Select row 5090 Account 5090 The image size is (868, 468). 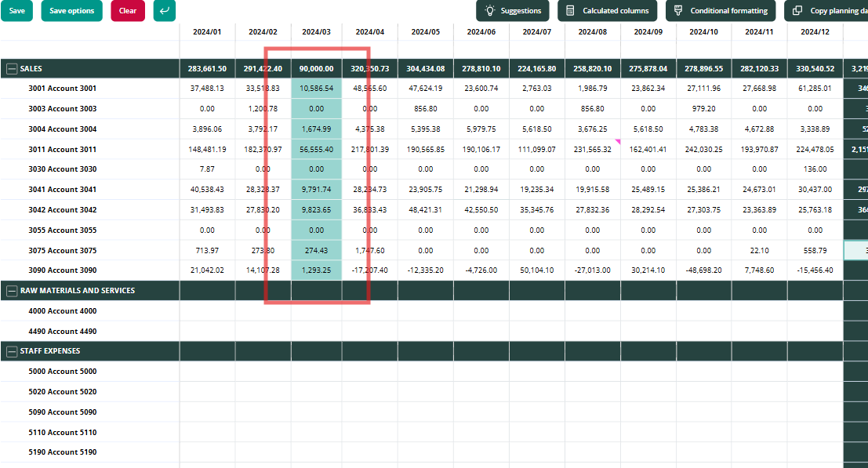(x=63, y=412)
